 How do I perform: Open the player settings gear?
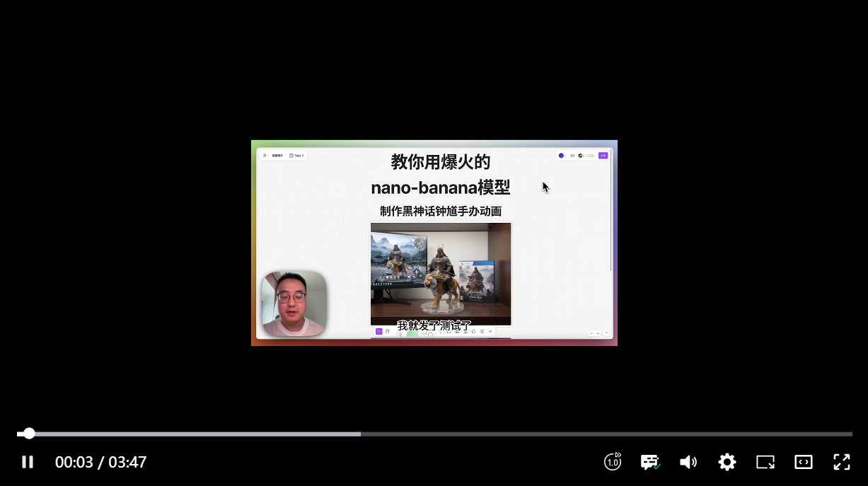(x=727, y=462)
